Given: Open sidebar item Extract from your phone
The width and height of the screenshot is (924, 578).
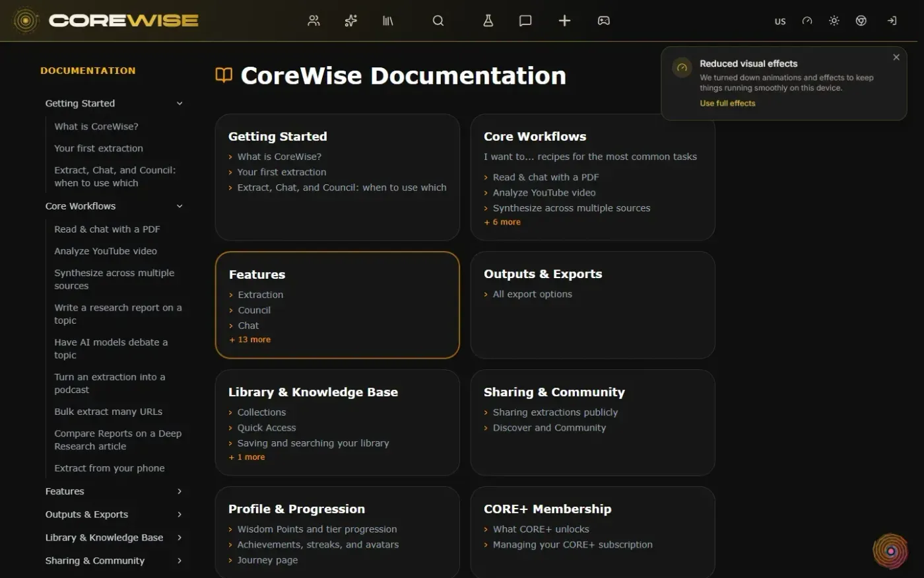Looking at the screenshot, I should (110, 468).
